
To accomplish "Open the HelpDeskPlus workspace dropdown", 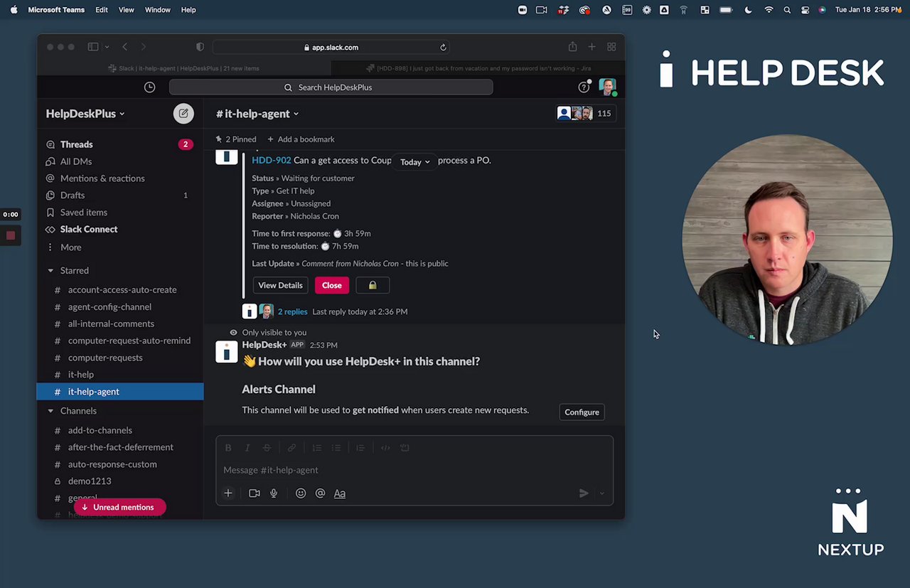I will point(85,114).
